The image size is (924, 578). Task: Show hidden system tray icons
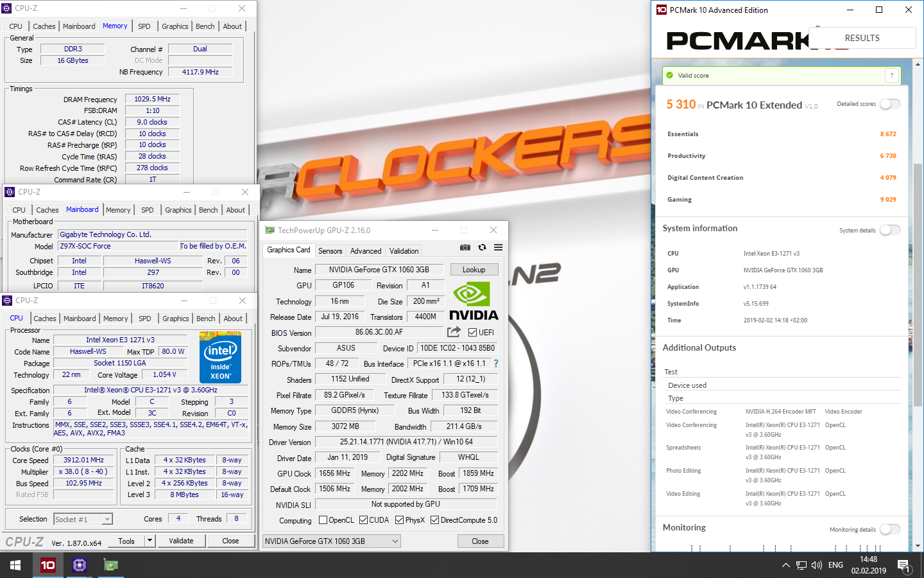pos(785,565)
